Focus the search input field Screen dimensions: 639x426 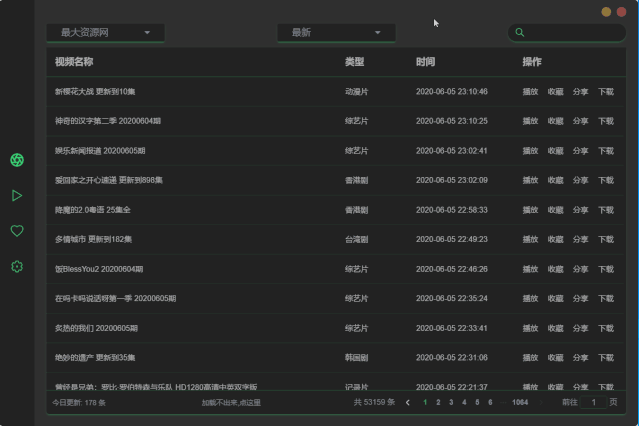pos(567,33)
